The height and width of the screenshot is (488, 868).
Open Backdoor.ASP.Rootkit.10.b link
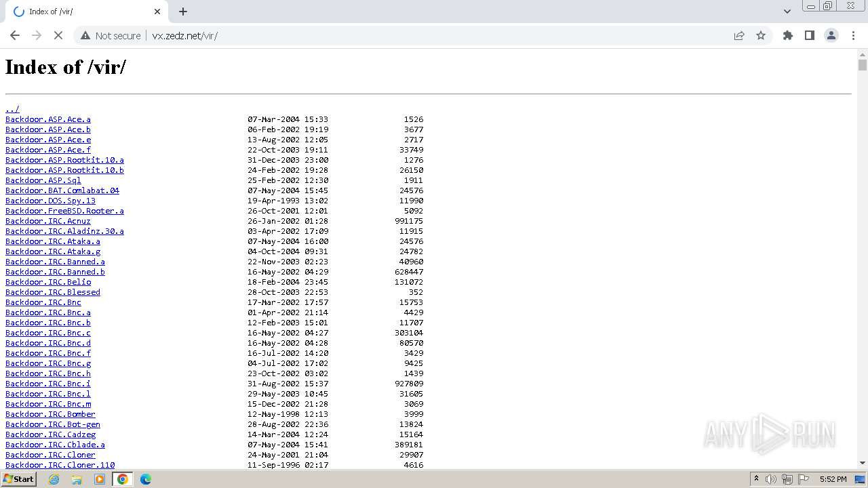64,170
